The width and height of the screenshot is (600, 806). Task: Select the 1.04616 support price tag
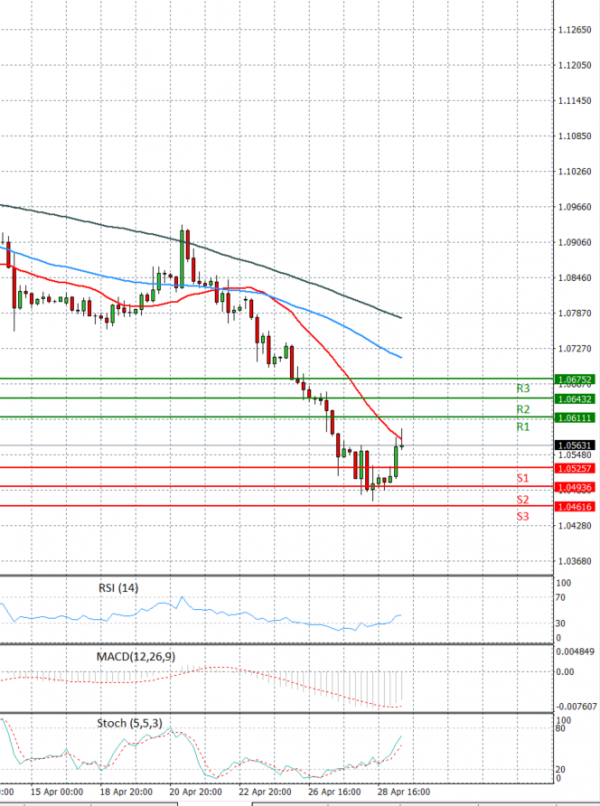(x=575, y=507)
